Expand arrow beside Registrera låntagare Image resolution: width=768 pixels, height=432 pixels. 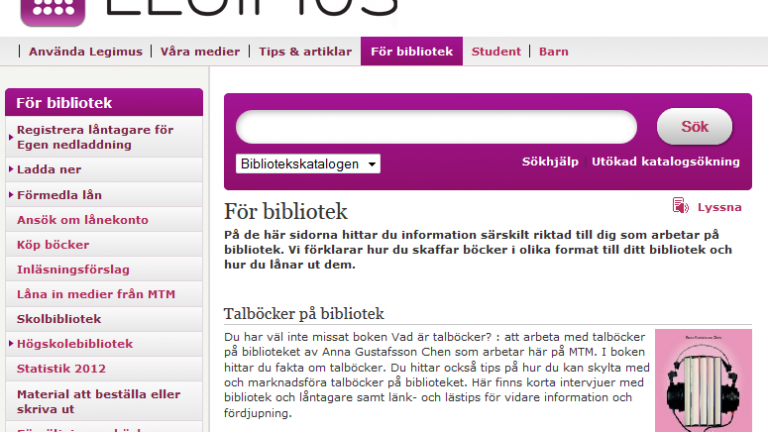11,137
